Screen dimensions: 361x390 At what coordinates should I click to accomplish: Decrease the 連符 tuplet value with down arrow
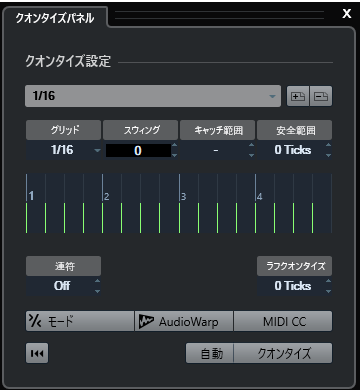[97, 291]
